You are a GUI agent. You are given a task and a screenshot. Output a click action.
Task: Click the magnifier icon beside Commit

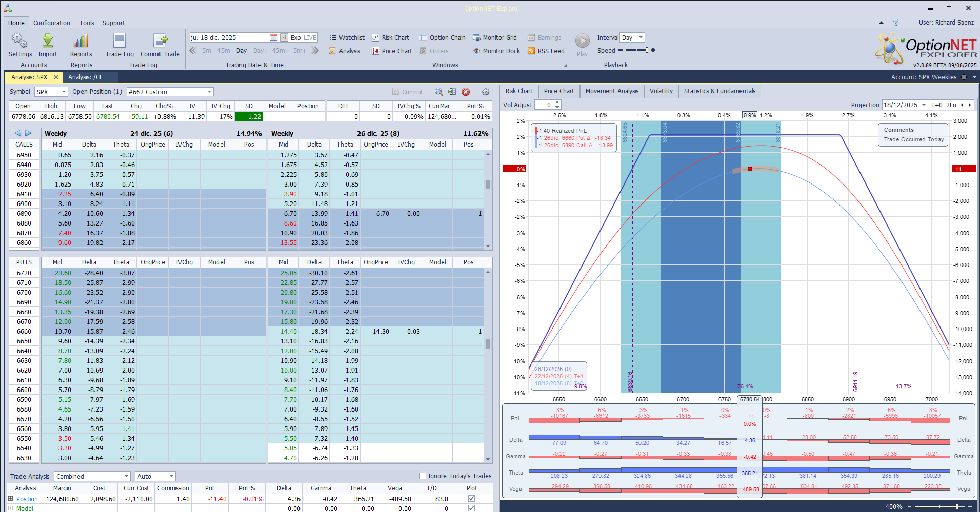(439, 92)
